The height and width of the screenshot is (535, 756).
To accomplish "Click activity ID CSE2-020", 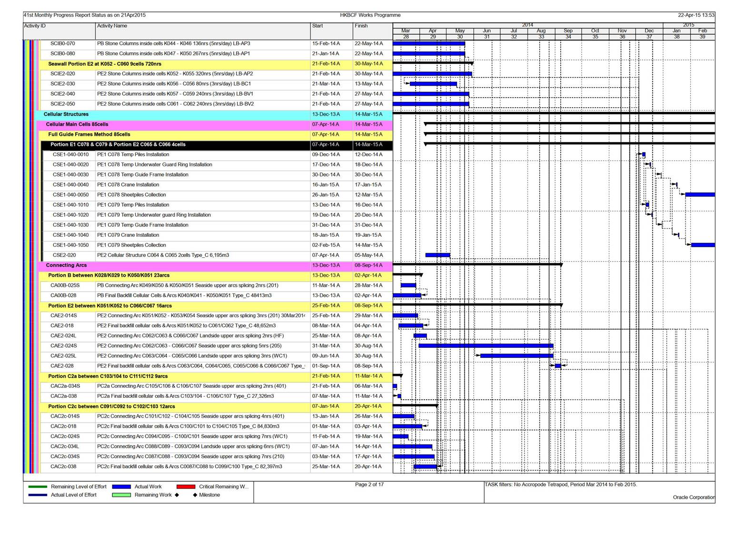I will (x=64, y=255).
